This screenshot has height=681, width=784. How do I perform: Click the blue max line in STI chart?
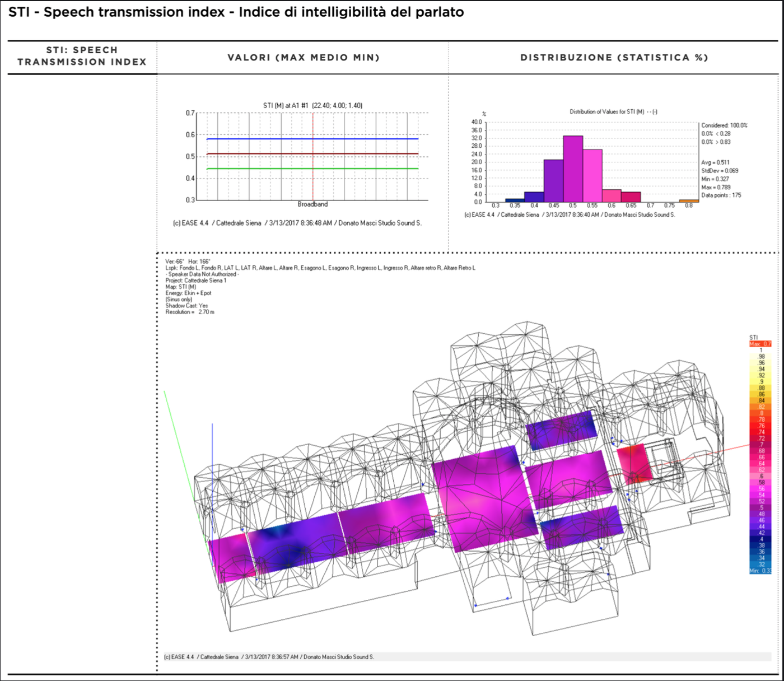click(258, 138)
